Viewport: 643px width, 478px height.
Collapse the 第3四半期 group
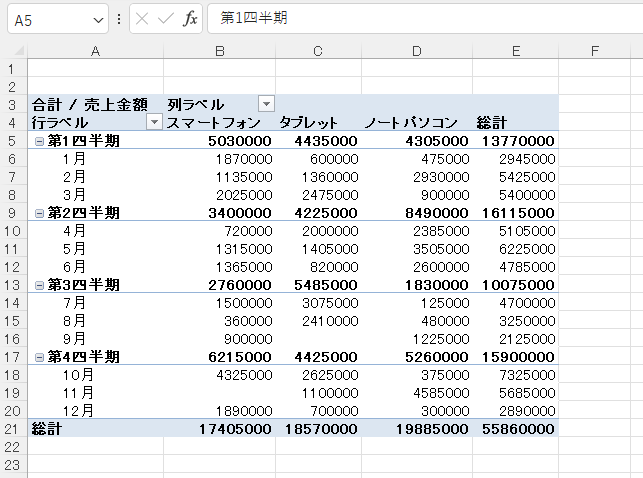[x=39, y=285]
